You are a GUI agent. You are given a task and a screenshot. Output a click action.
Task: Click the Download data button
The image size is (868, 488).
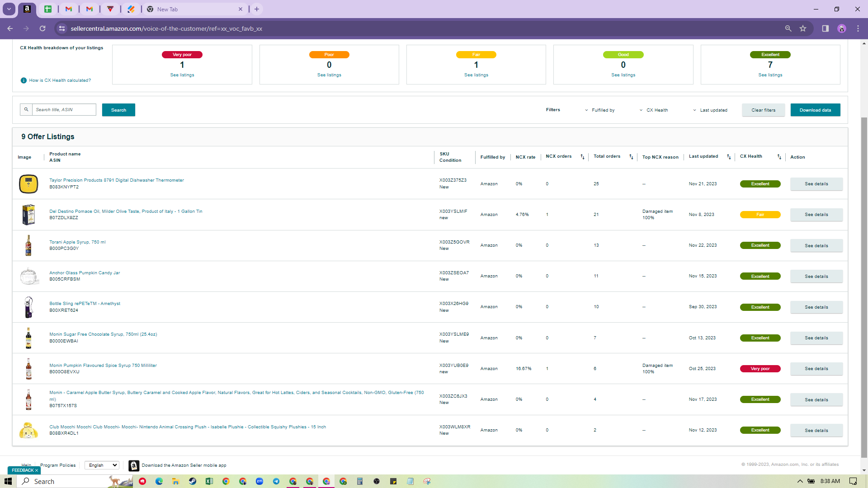click(x=815, y=110)
